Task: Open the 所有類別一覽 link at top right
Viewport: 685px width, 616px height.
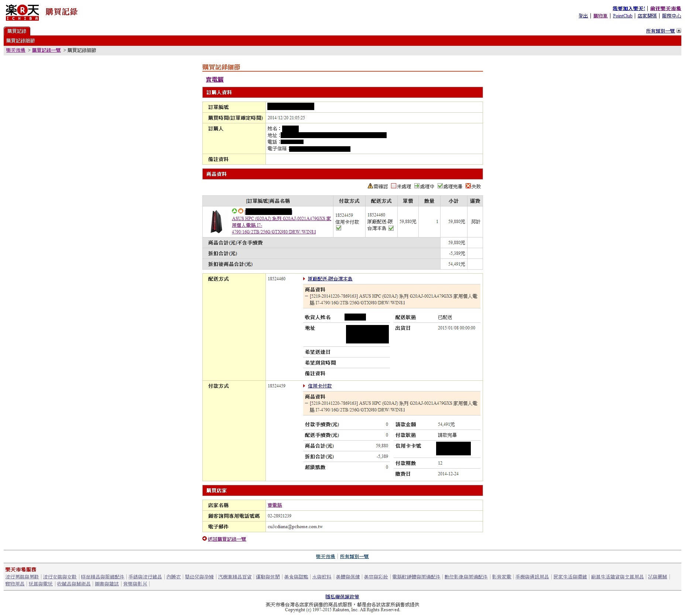Action: click(660, 31)
